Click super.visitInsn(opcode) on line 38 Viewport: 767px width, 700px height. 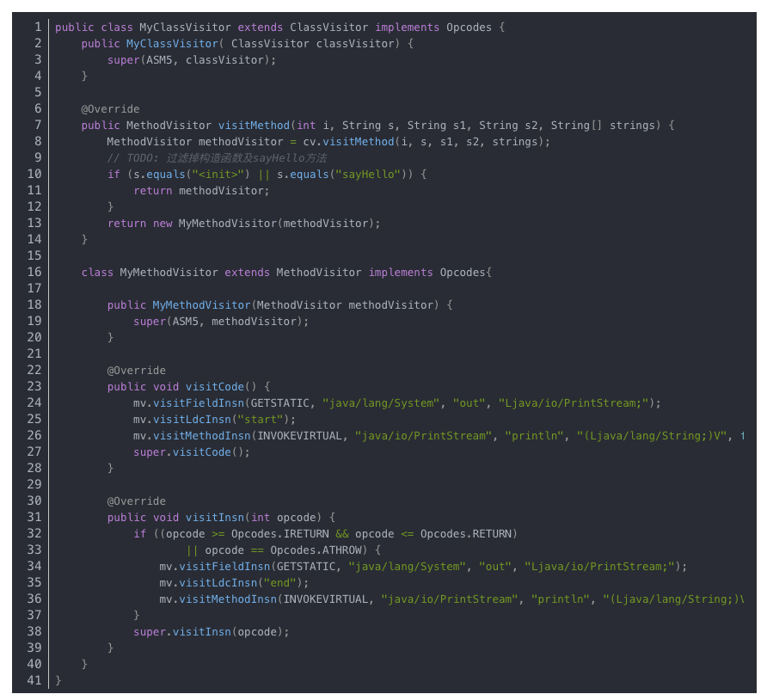tap(208, 632)
